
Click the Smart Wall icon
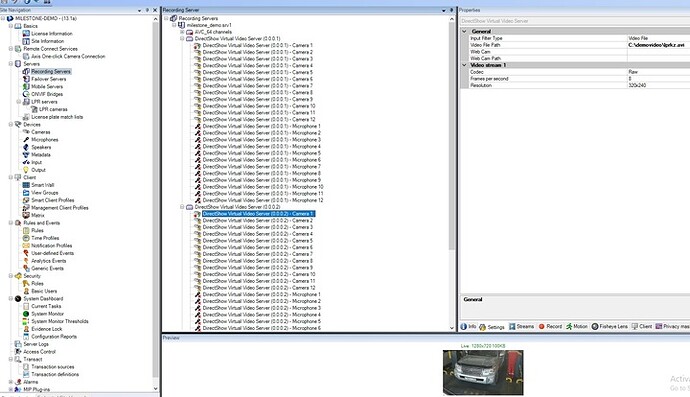pos(26,185)
